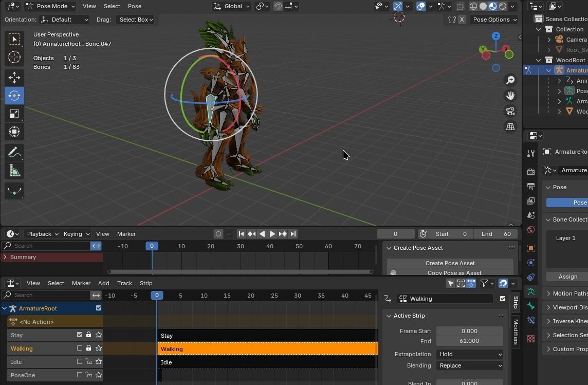Open the Pose Mode dropdown
Screen dimensions: 588x385
(50, 6)
